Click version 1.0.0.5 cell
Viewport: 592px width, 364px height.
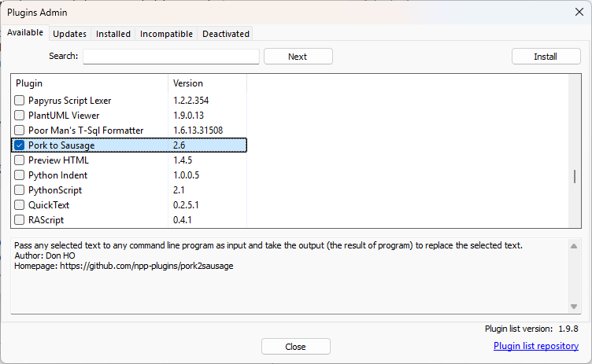click(186, 175)
